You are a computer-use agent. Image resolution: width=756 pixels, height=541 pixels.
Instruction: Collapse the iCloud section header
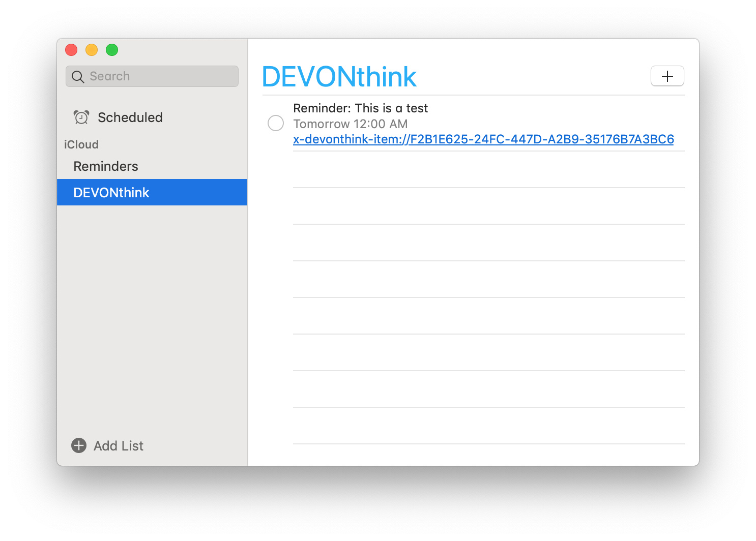[81, 144]
